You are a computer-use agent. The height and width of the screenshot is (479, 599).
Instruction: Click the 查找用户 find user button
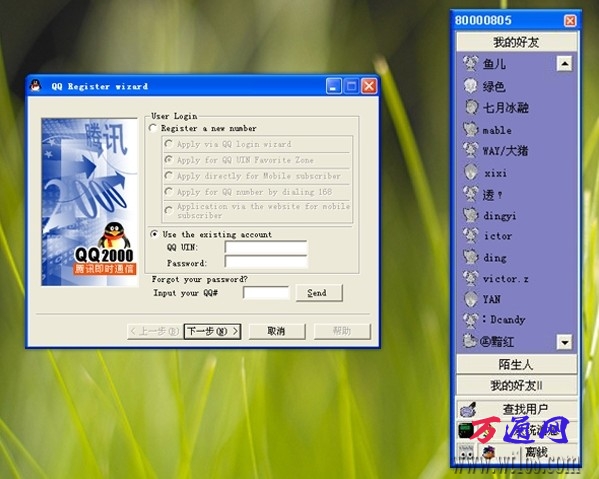coord(517,409)
